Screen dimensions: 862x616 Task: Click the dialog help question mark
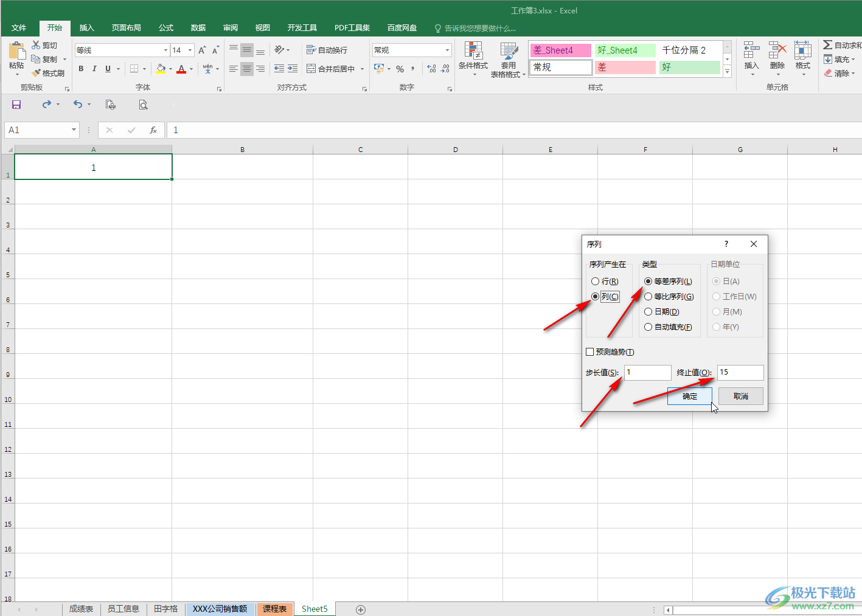[x=726, y=244]
